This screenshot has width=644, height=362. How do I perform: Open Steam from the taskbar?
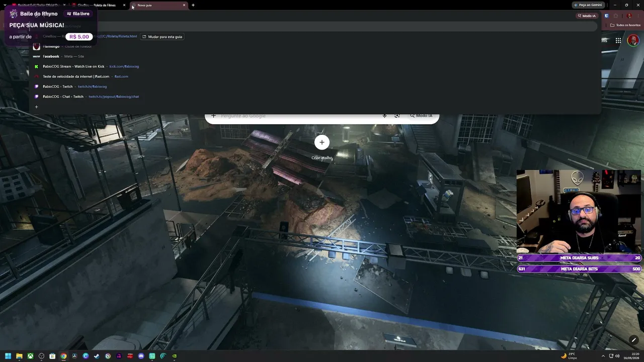click(x=97, y=356)
